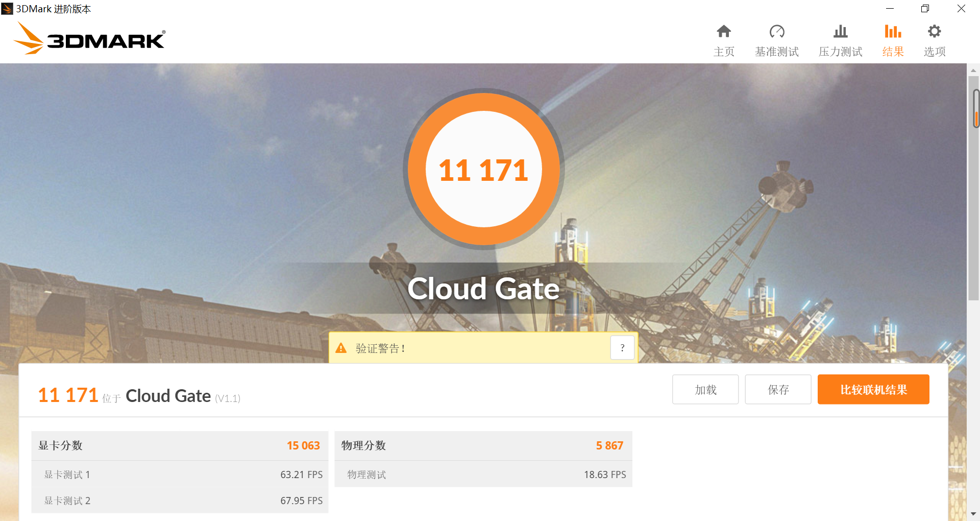
Task: Minimize the 3DMark window
Action: tap(890, 9)
